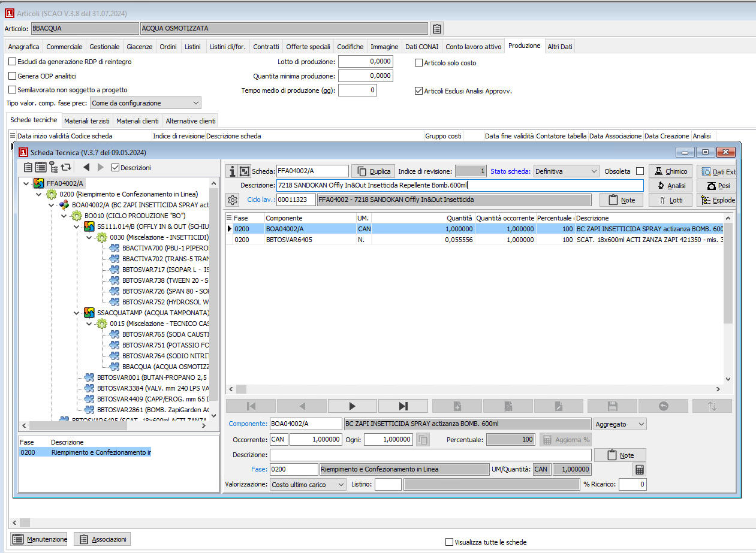Open the Materiali terzisti subtab
This screenshot has height=553, width=756.
87,121
